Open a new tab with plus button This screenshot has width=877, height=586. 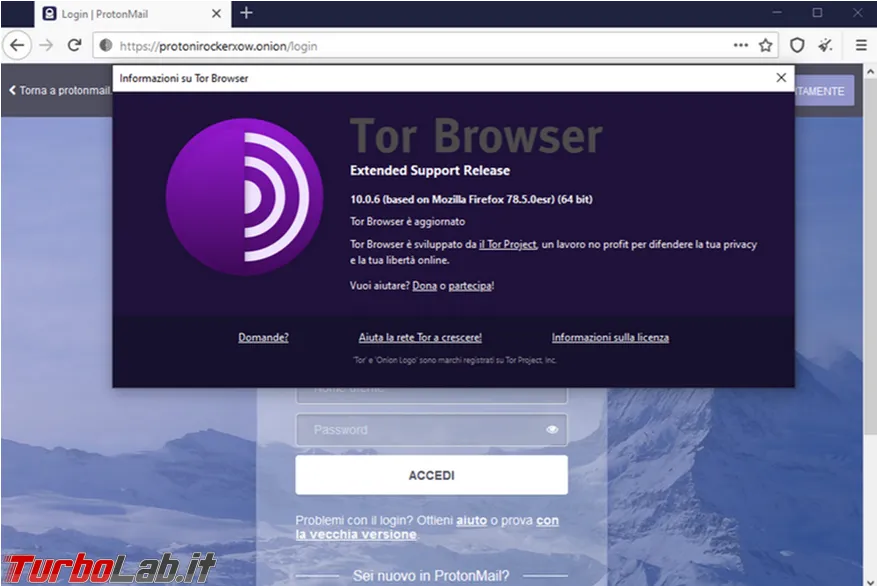pos(246,13)
